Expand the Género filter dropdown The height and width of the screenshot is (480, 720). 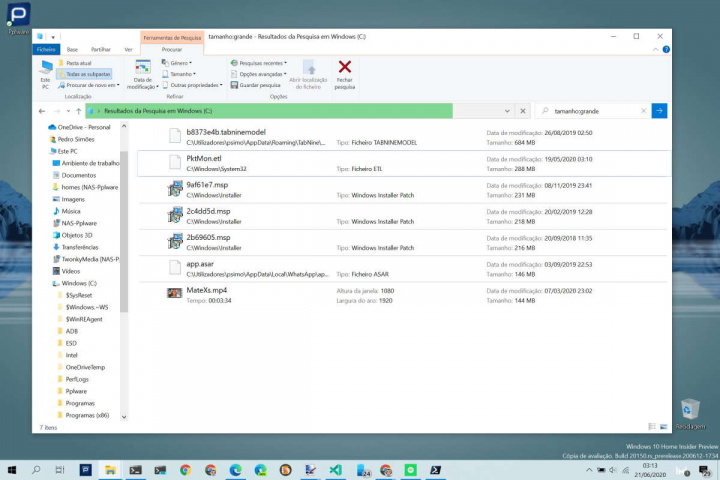tap(179, 63)
